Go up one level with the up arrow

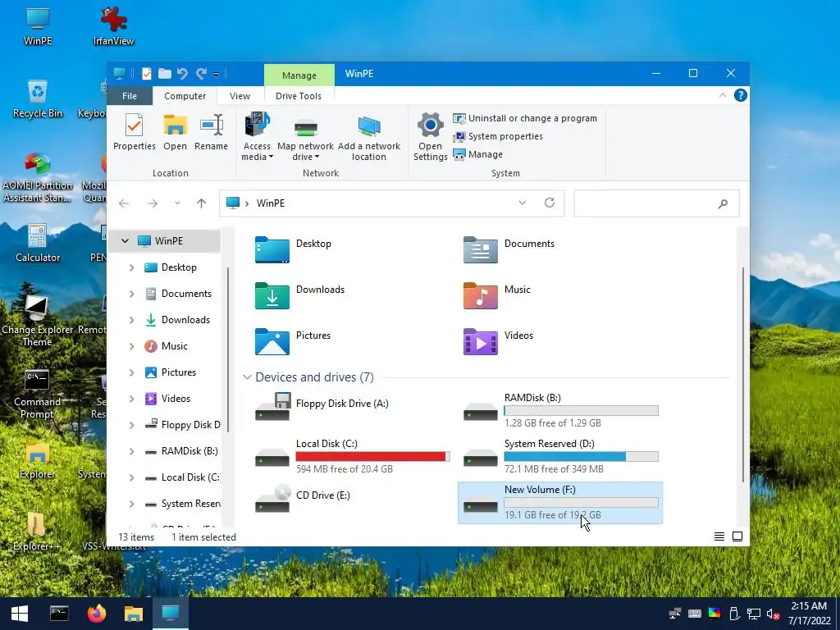point(202,203)
